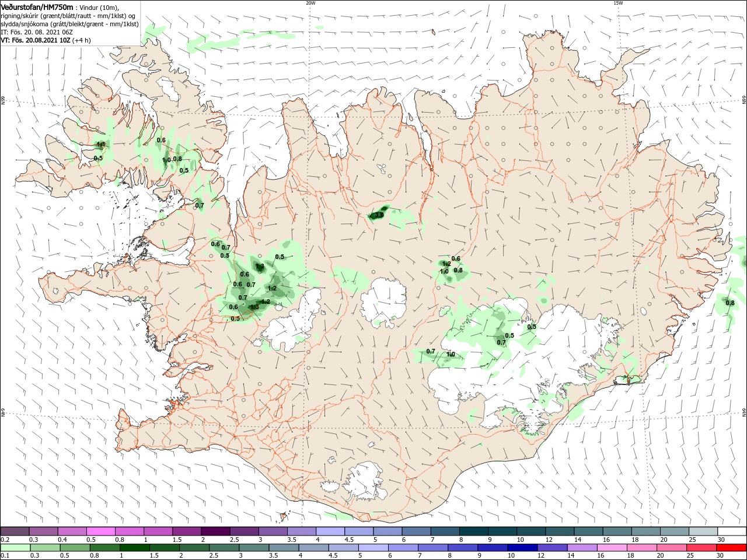This screenshot has height=560, width=747.
Task: Click the 'VT: Fös. 20.08.2021 10Z (+4 h)' line
Action: click(46, 40)
